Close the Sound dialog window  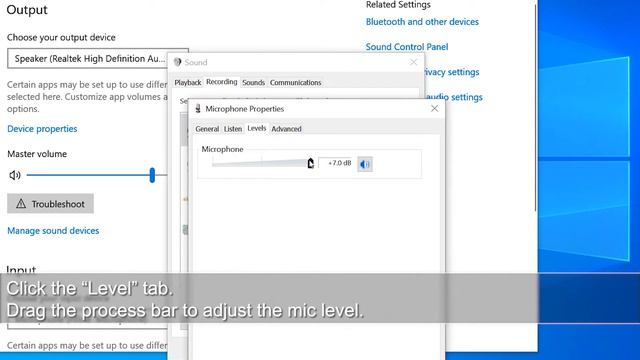[413, 62]
